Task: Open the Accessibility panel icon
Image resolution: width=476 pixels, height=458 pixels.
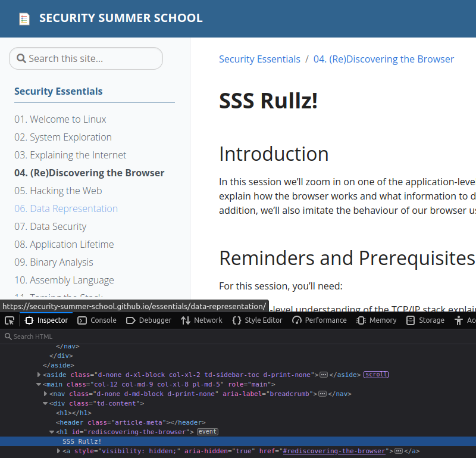Action: 458,320
